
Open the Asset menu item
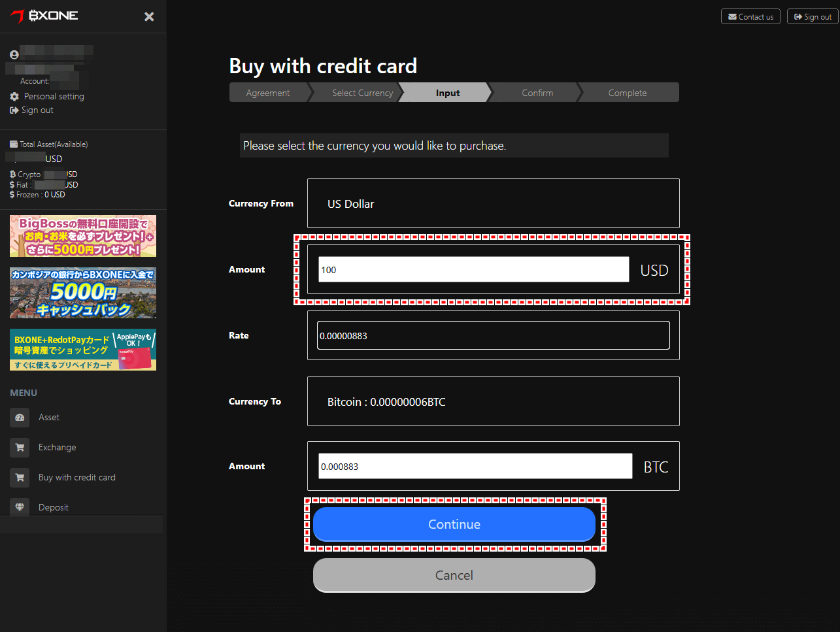point(49,417)
